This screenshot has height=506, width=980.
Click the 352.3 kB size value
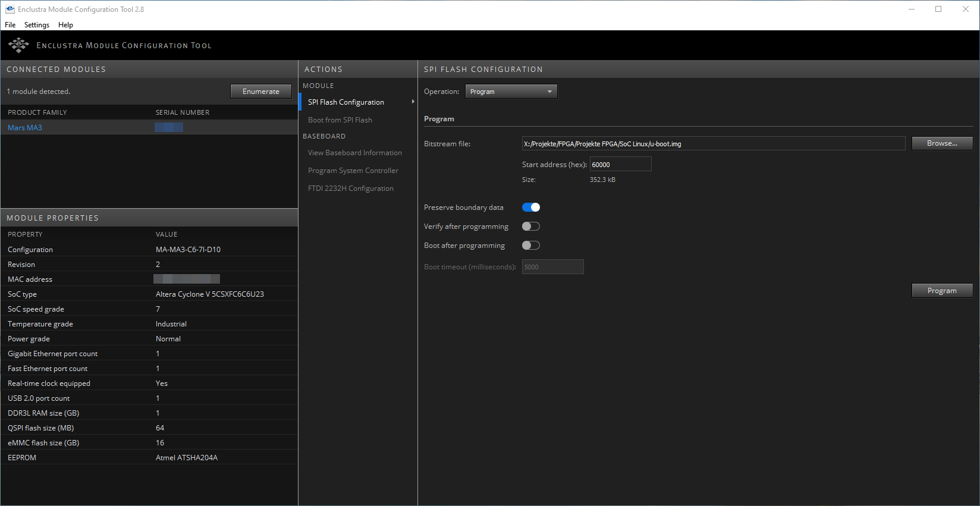pos(602,180)
